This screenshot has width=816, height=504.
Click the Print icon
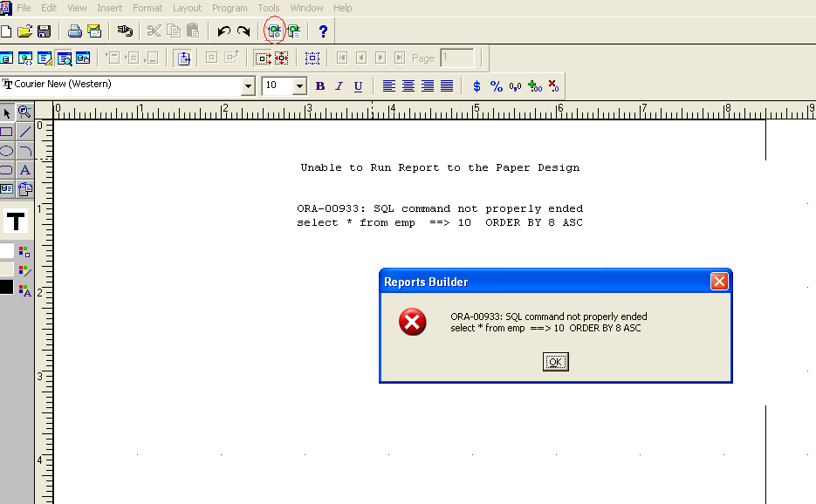(x=75, y=31)
